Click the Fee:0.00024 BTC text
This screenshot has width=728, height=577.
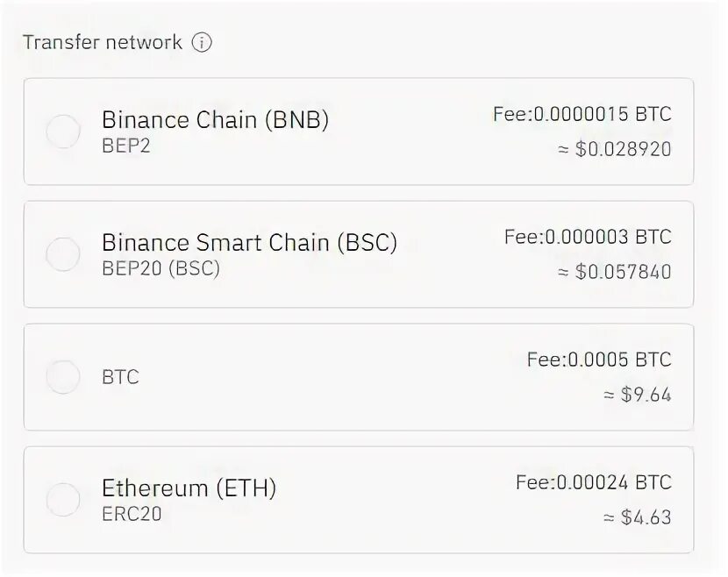594,482
